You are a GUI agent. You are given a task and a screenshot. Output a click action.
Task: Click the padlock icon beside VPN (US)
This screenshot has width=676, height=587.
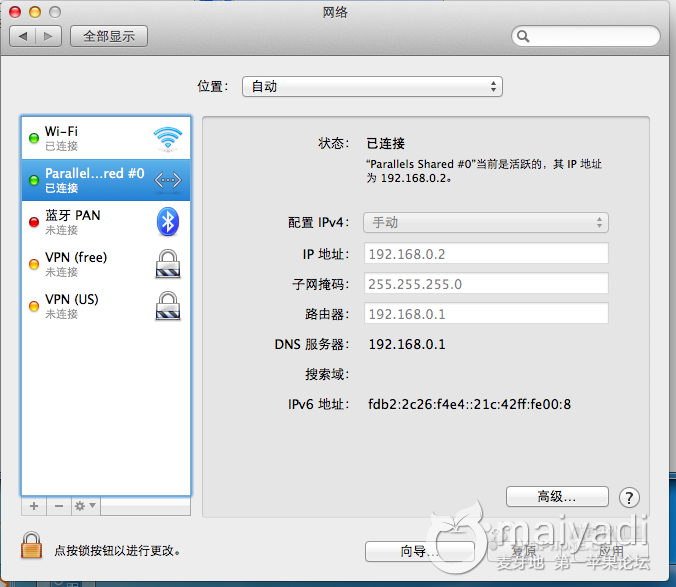168,306
